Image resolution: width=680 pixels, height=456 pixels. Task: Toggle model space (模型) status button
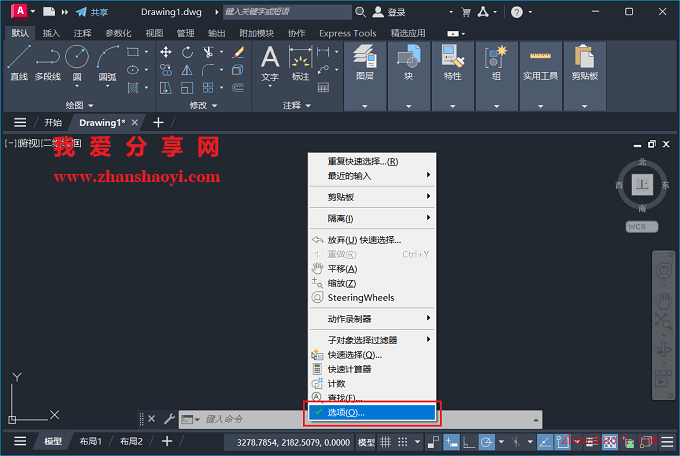point(366,442)
